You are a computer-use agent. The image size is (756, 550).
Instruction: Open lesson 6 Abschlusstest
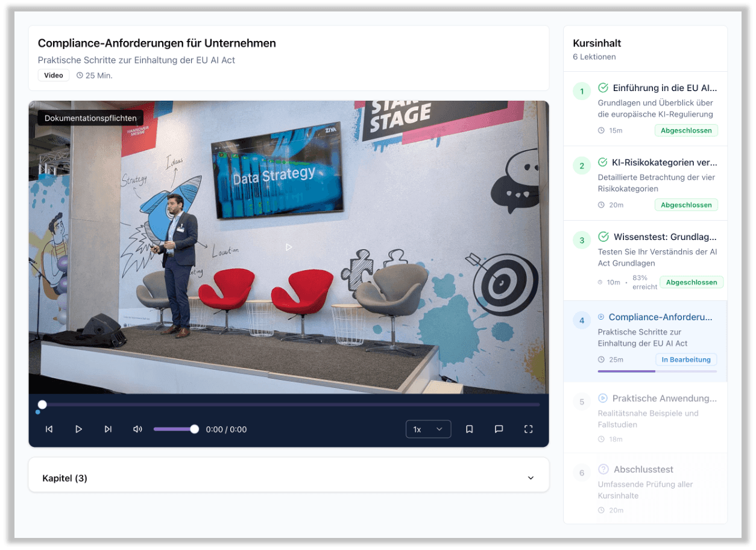[x=643, y=470]
